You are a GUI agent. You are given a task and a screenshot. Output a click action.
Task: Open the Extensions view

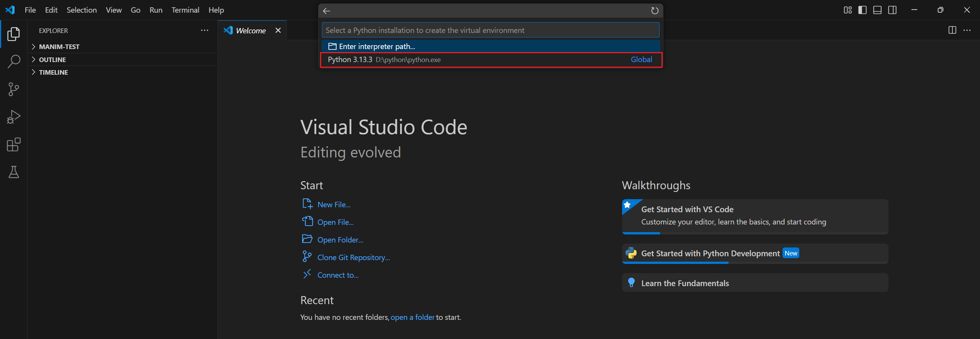coord(13,144)
